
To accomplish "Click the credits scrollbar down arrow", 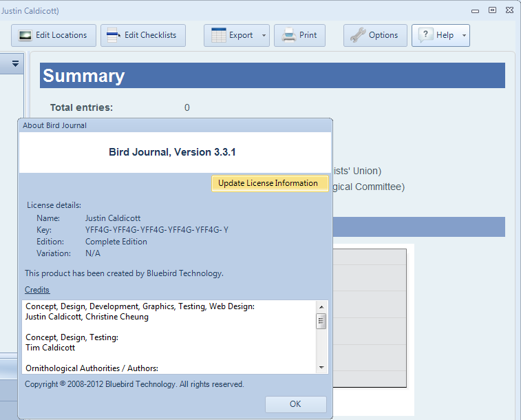I will (x=321, y=367).
